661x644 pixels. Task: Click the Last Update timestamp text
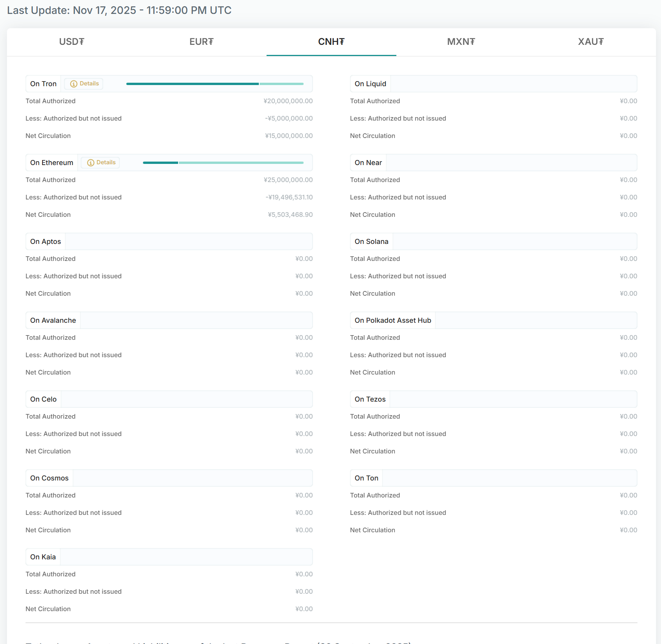[119, 10]
